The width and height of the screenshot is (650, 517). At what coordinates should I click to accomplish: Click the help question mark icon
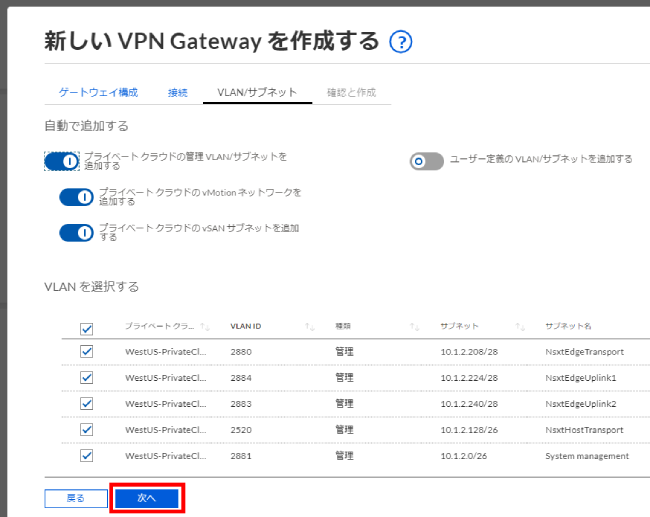coord(401,42)
